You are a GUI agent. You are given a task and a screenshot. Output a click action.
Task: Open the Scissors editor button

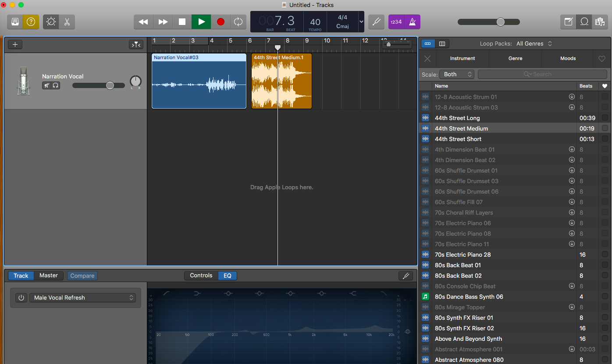click(67, 22)
